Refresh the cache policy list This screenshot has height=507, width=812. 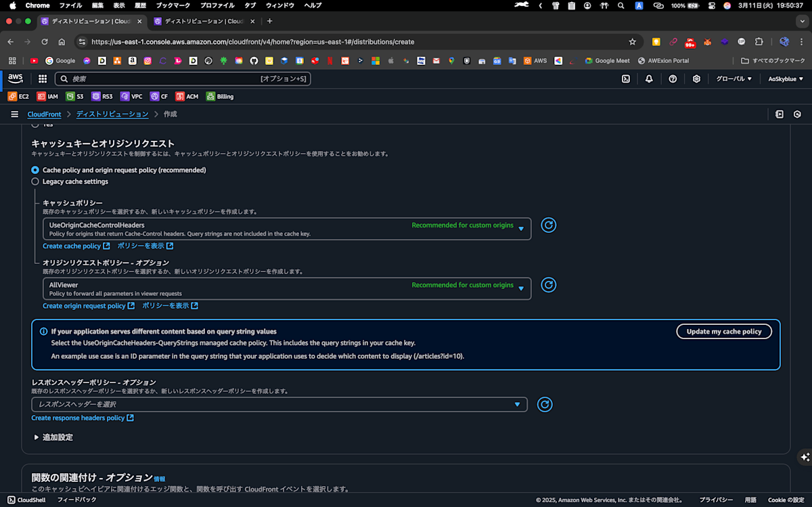point(549,225)
